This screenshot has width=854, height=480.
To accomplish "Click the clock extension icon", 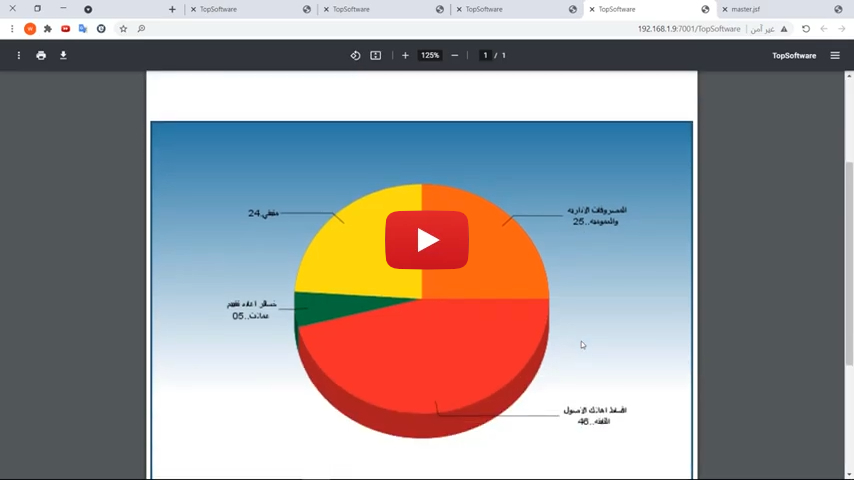I will pyautogui.click(x=101, y=29).
